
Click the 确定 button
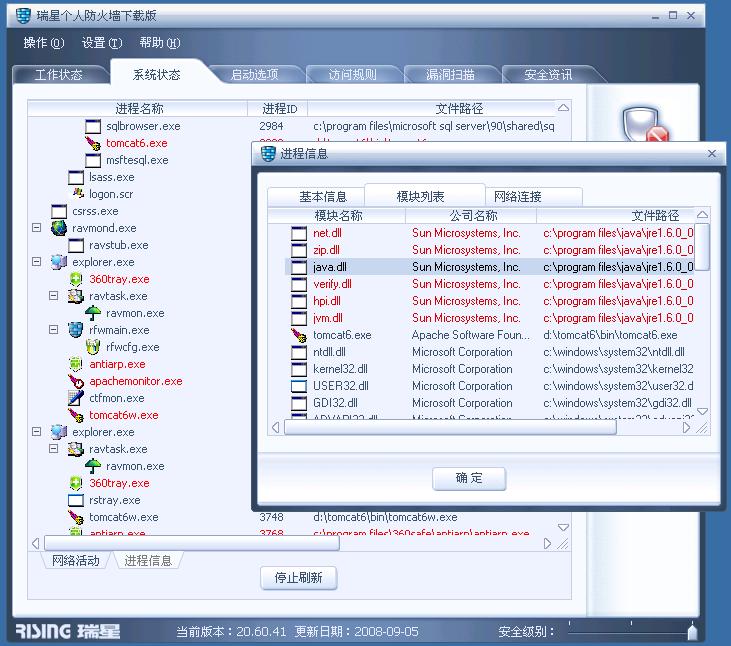[x=469, y=478]
